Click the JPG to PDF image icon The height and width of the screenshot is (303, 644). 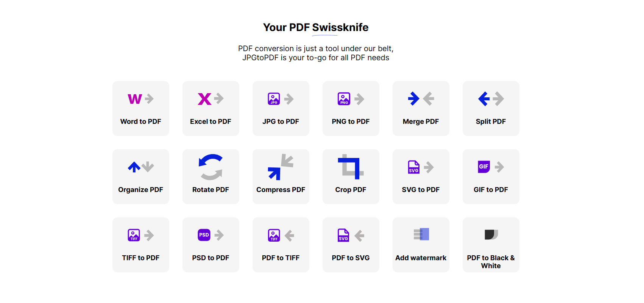(x=274, y=99)
